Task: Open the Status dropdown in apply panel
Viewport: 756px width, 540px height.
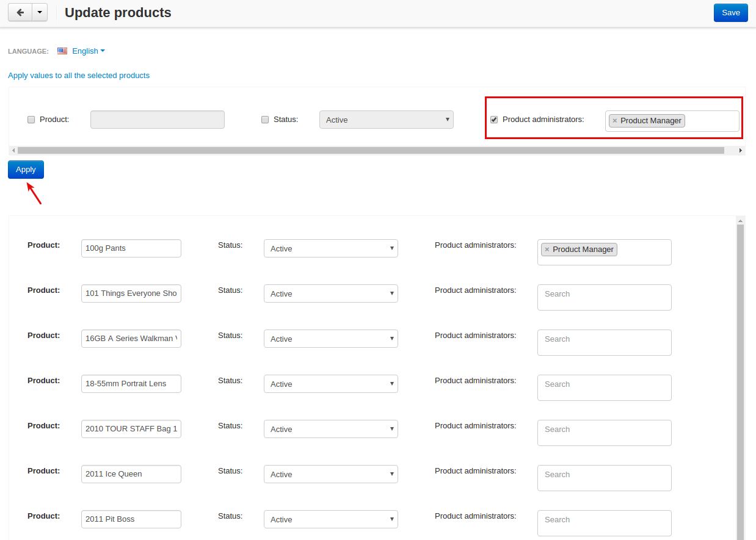Action: coord(387,120)
